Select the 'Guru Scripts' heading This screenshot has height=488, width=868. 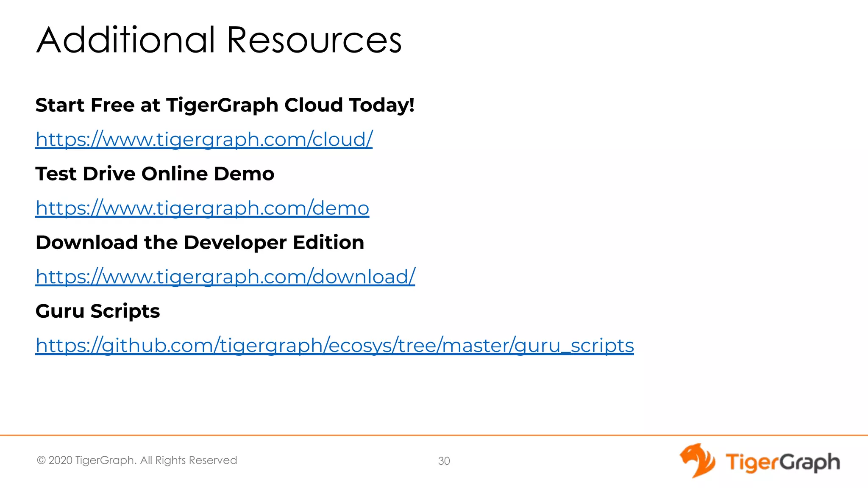97,311
